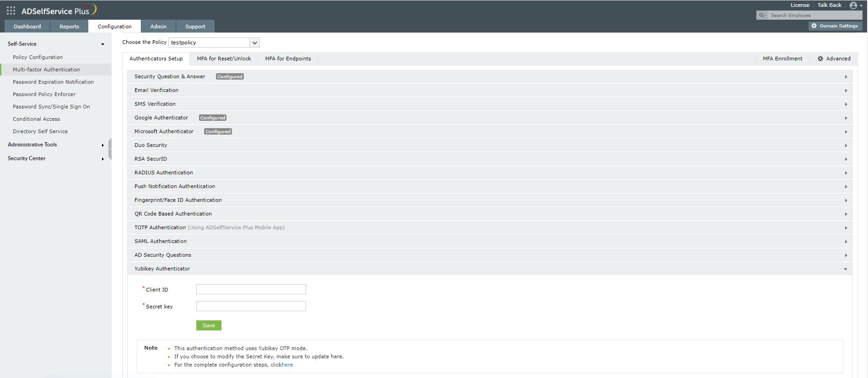The image size is (868, 378).
Task: Click the SAML Authentication row label
Action: (x=161, y=242)
